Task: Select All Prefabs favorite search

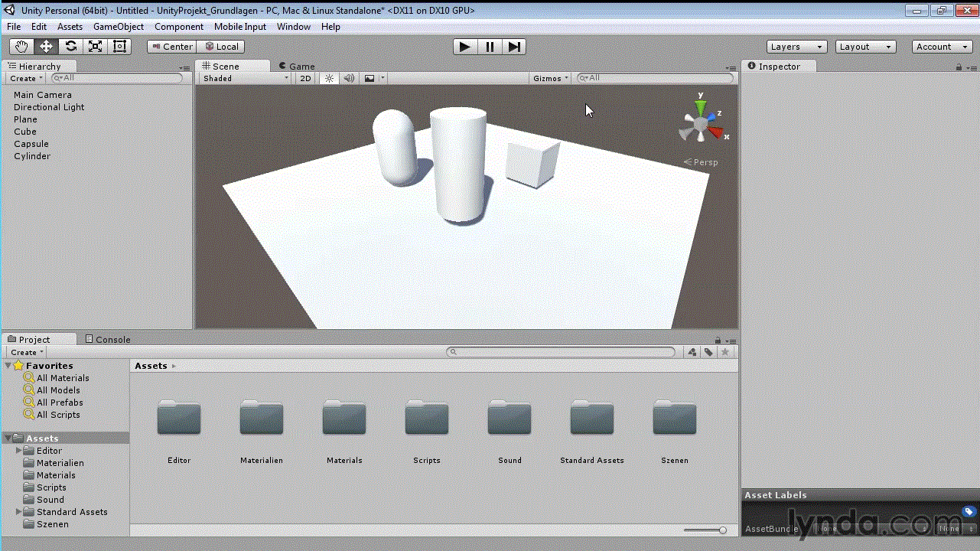Action: pos(60,403)
